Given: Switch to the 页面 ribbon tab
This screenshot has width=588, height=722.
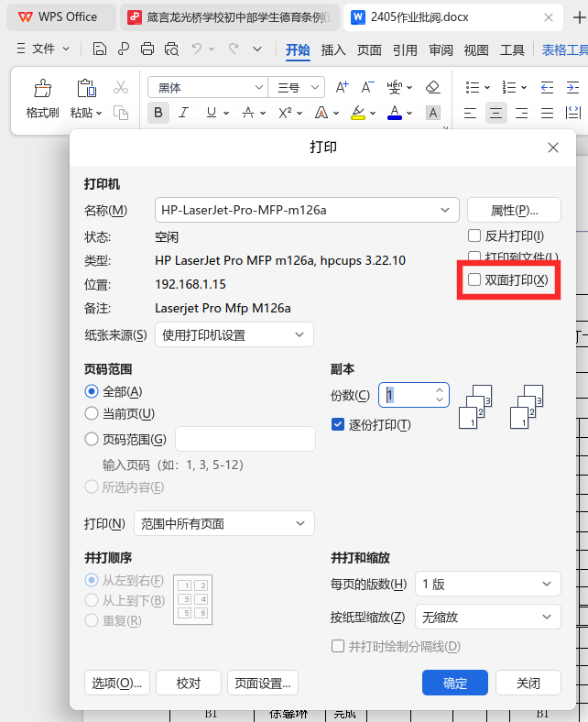Looking at the screenshot, I should [369, 49].
